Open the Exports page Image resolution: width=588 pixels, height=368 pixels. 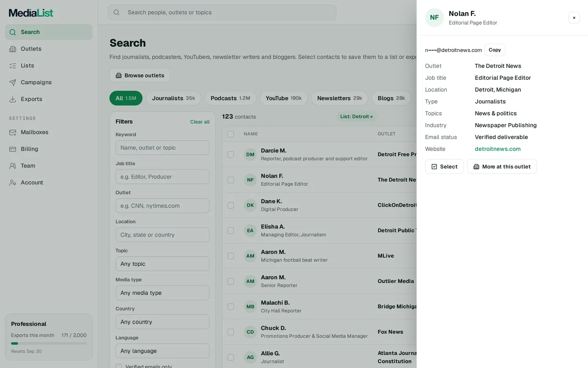(49, 99)
